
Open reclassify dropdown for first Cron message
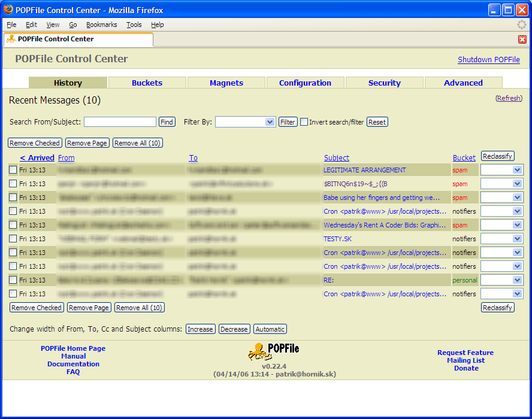(501, 211)
